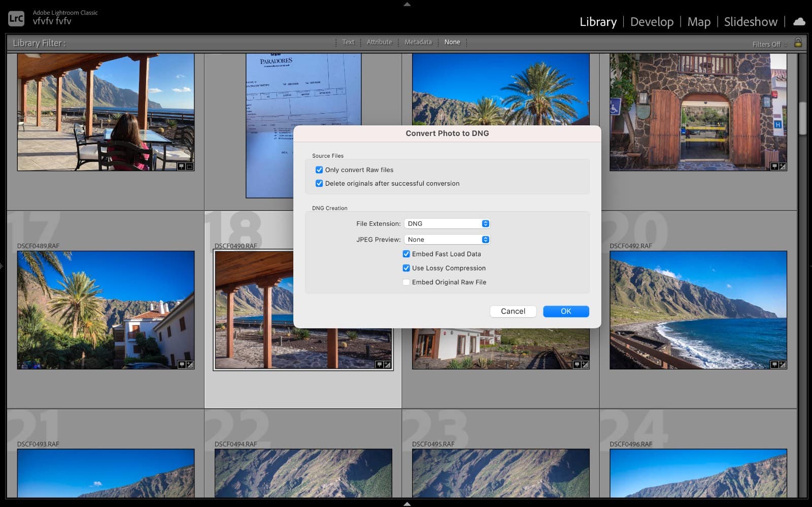Uncheck Delete originals after successful conversion
This screenshot has width=812, height=507.
(x=319, y=184)
